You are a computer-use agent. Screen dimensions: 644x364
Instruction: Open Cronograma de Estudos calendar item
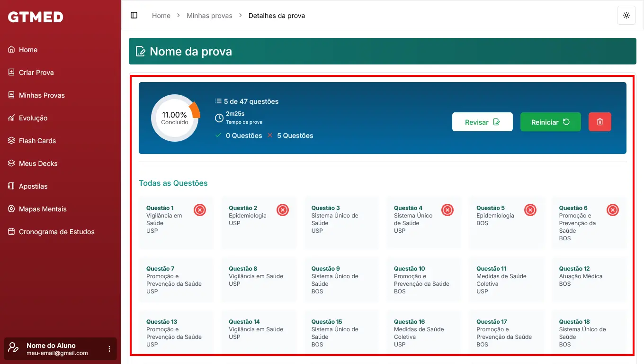point(56,232)
